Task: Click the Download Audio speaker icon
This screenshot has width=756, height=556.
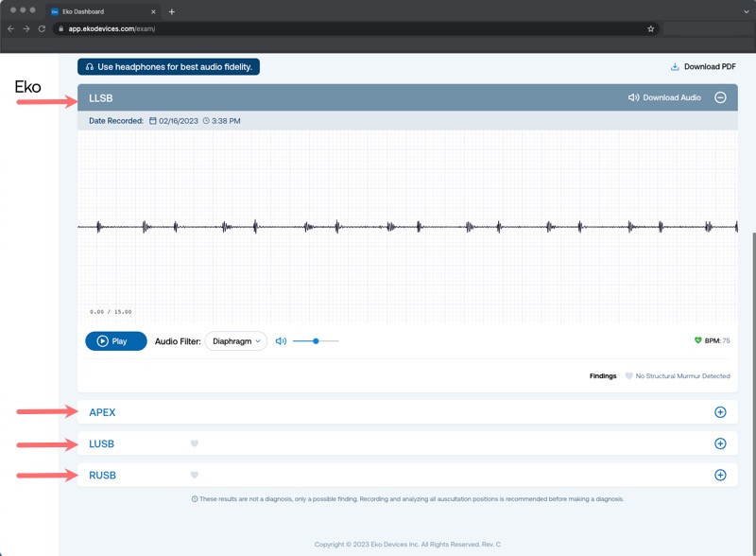Action: [x=633, y=97]
